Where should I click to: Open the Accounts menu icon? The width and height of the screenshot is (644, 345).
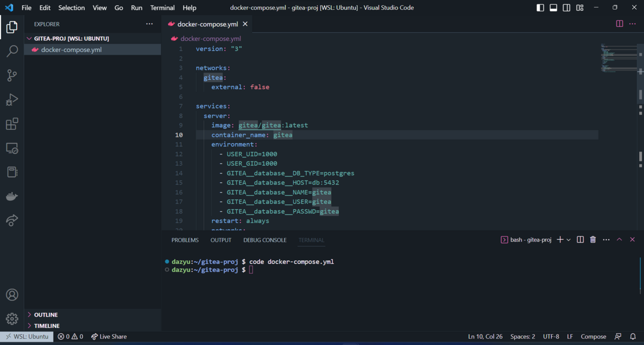click(x=12, y=295)
